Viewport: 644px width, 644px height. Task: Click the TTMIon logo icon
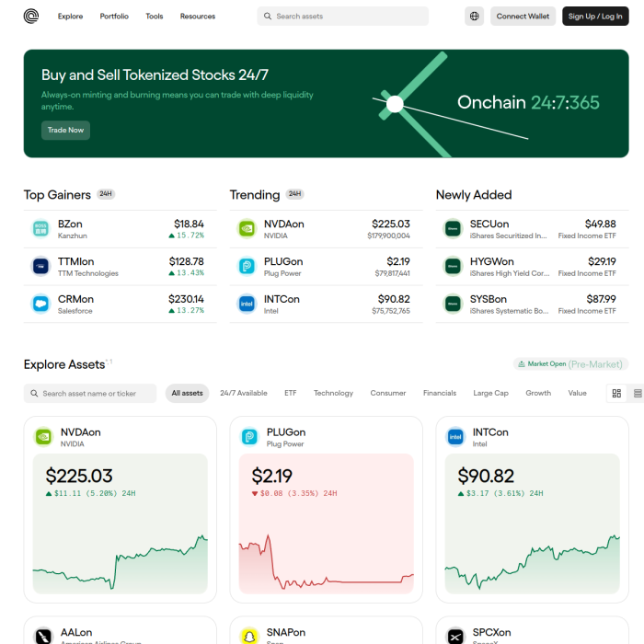point(40,267)
